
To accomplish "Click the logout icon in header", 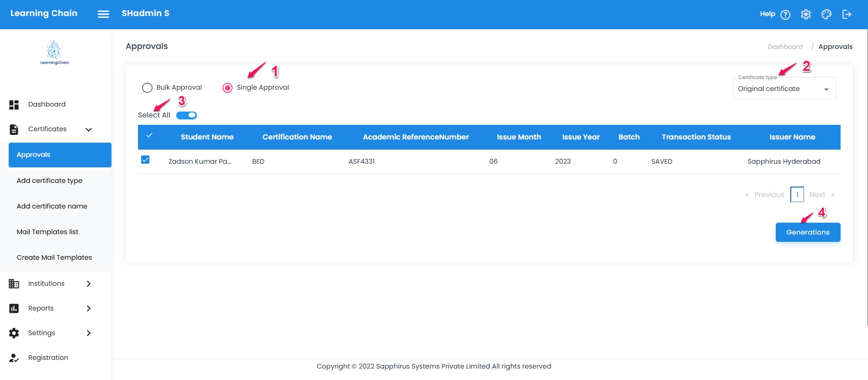I will [x=847, y=15].
